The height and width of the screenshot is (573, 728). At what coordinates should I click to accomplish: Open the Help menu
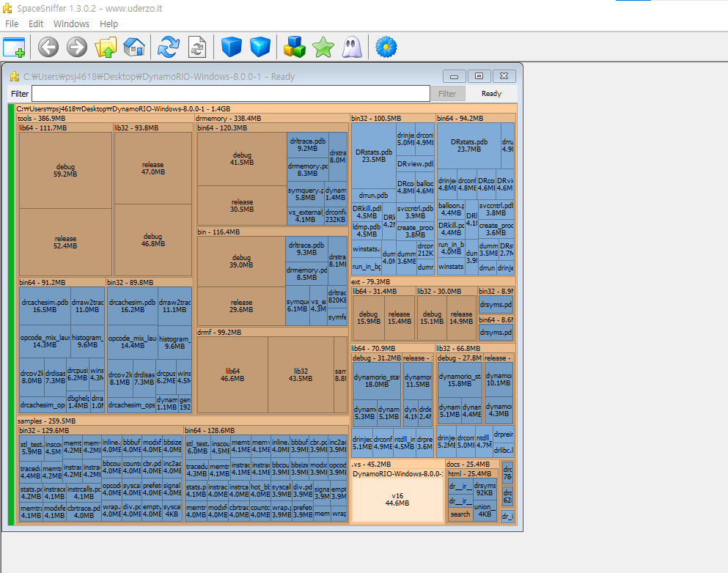pyautogui.click(x=109, y=23)
